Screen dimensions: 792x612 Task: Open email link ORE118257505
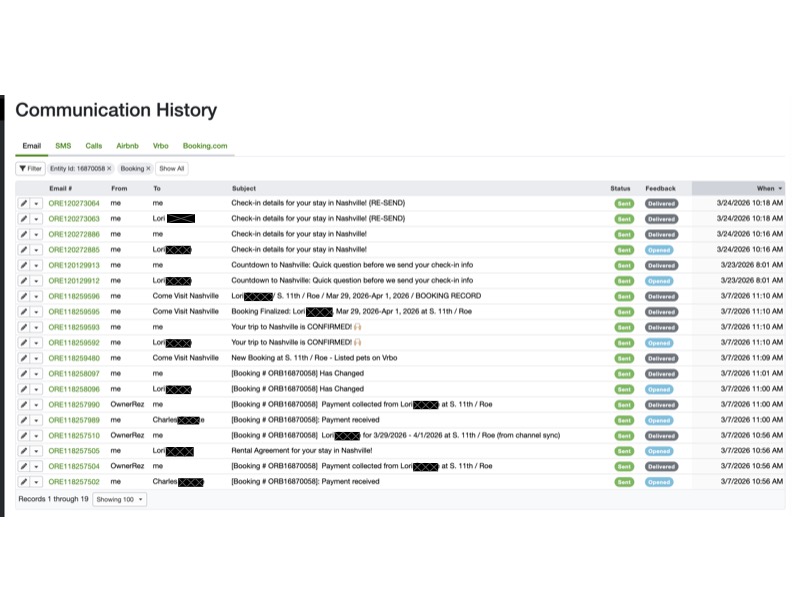pos(74,451)
